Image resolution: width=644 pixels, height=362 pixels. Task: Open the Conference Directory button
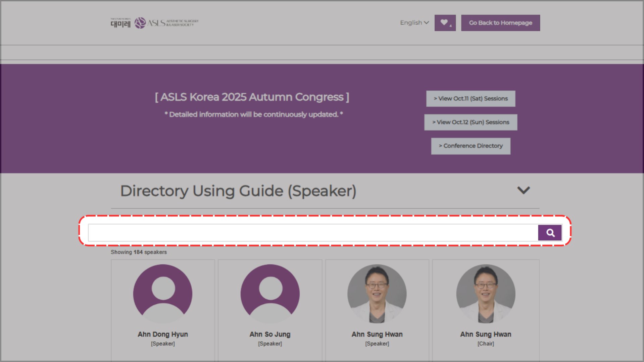click(470, 146)
